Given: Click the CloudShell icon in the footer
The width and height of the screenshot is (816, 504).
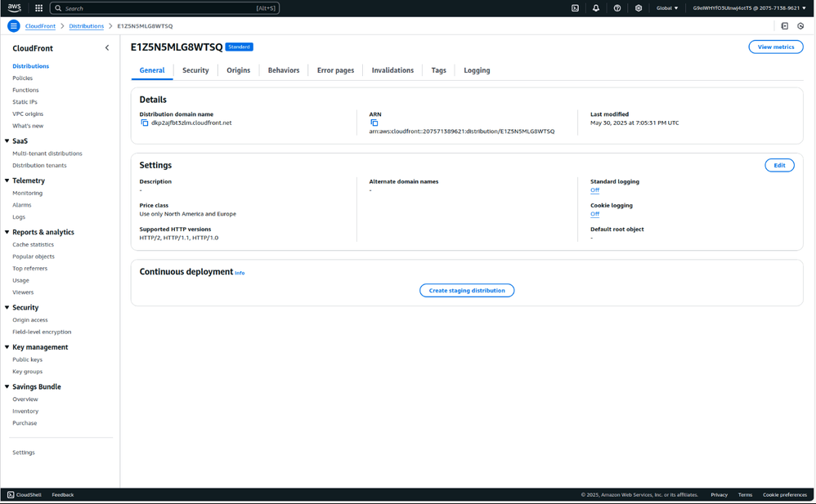Looking at the screenshot, I should tap(11, 495).
